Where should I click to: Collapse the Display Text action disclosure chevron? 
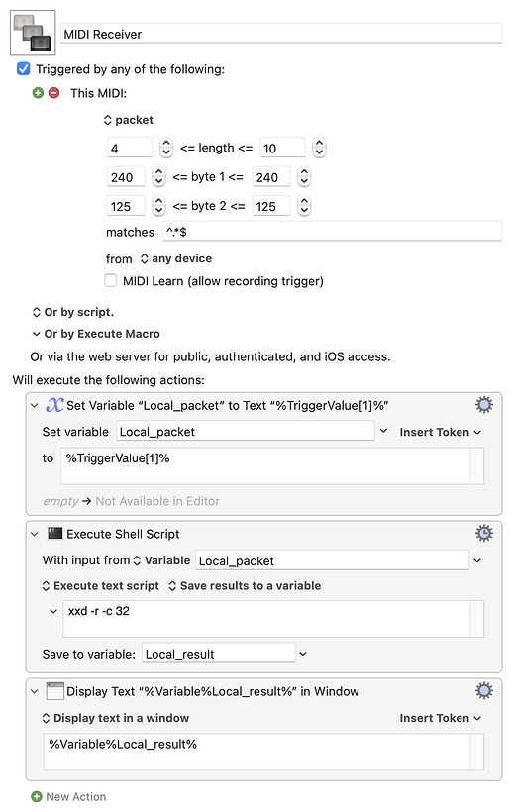click(x=35, y=691)
